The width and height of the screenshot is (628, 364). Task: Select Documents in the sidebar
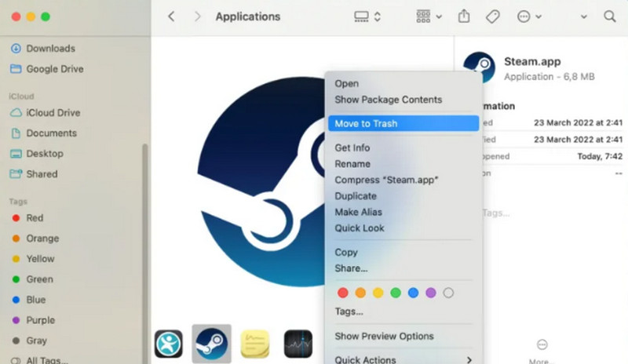click(x=44, y=133)
